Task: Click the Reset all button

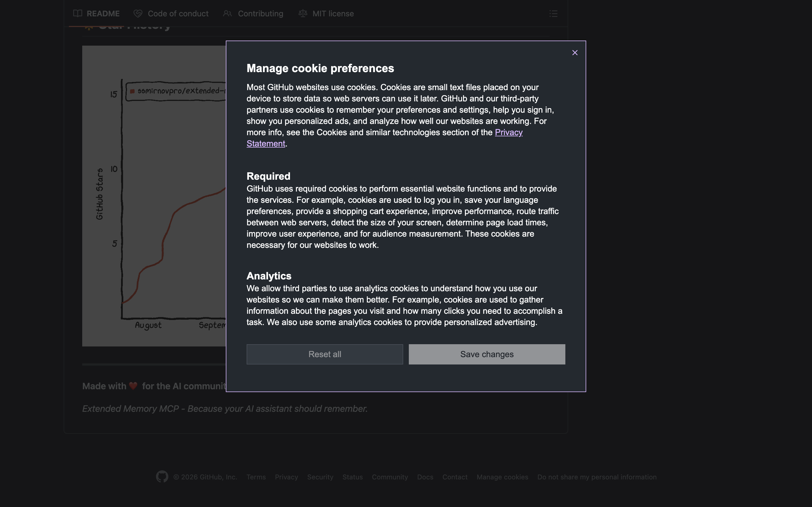Action: tap(324, 354)
